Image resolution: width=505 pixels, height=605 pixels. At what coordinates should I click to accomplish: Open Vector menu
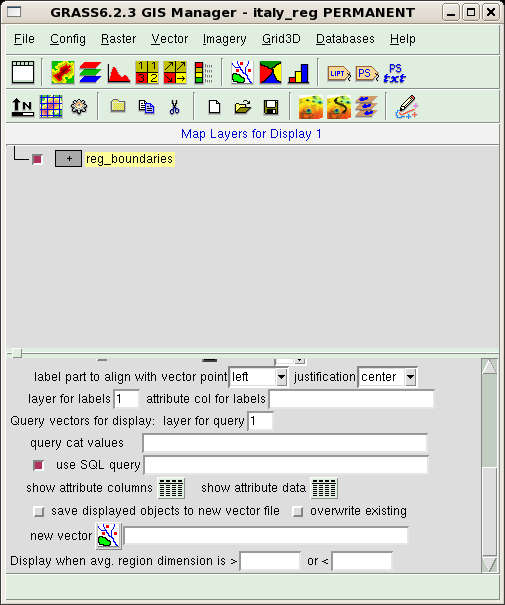170,39
